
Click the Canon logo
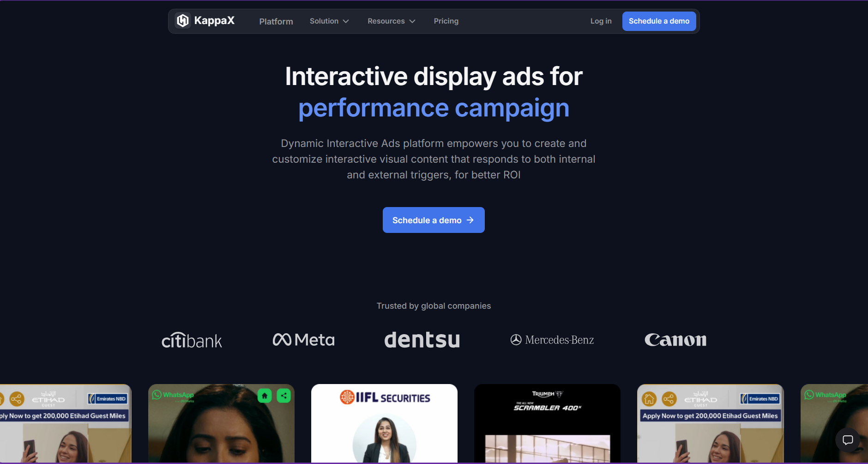675,340
